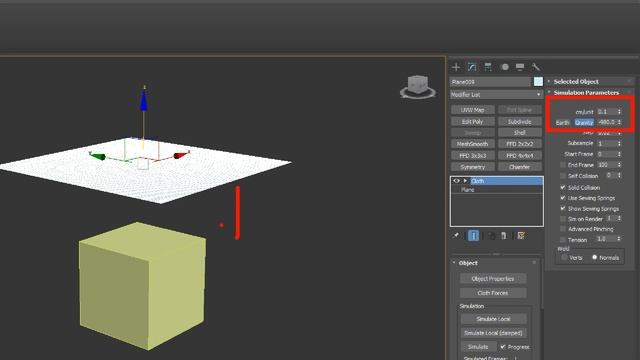Uncheck Show Sewing Springs checkbox

click(563, 209)
